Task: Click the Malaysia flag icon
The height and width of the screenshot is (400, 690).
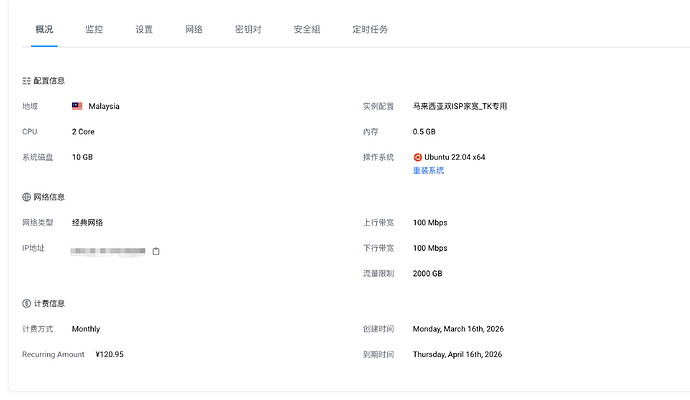Action: (x=77, y=106)
